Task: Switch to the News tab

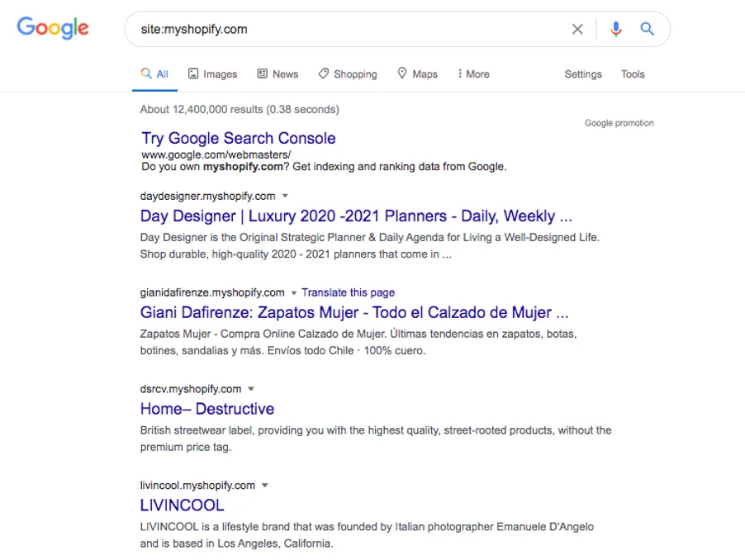Action: point(278,74)
